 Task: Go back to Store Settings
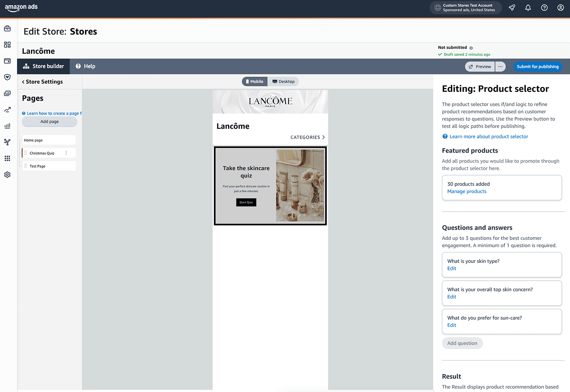(x=42, y=82)
